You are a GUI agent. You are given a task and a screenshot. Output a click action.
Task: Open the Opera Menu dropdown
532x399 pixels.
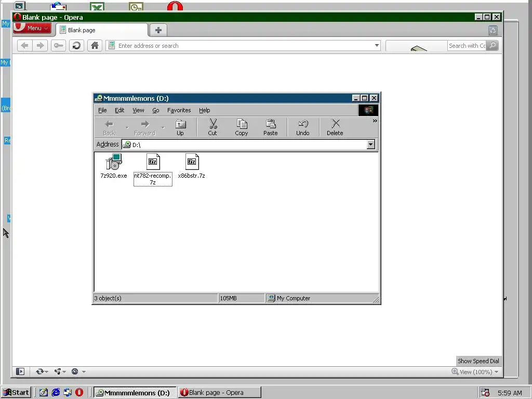[x=32, y=28]
